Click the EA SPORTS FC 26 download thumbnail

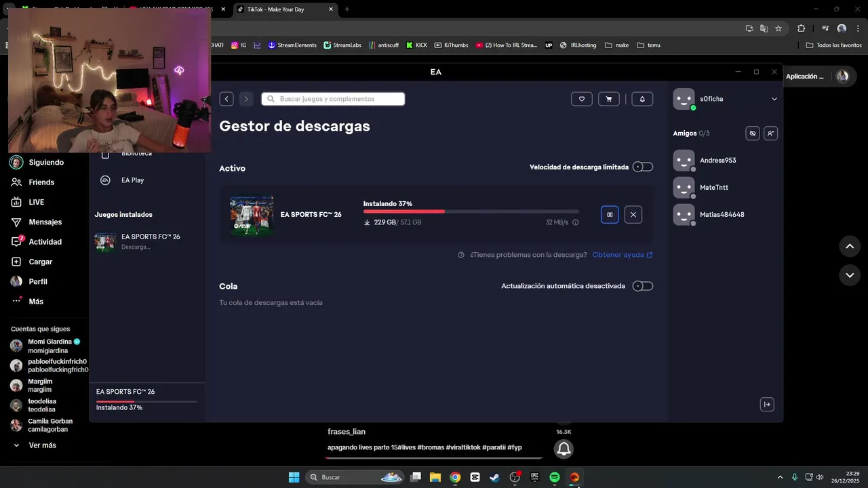coord(252,216)
